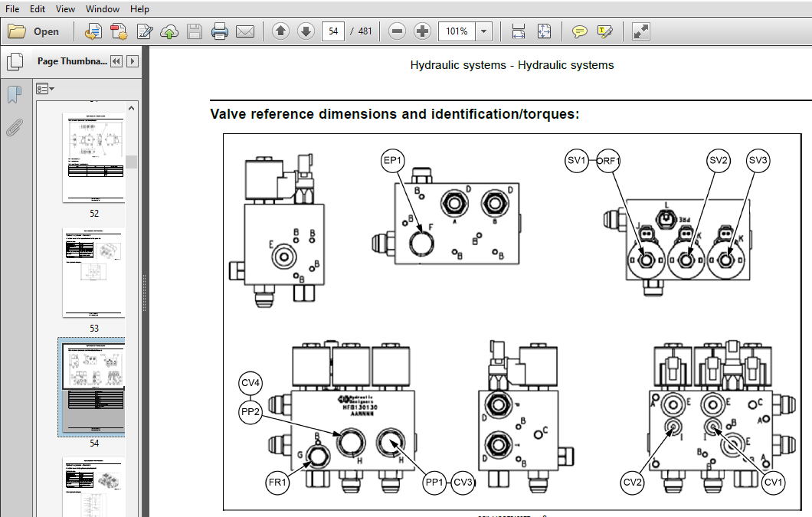Click the Convert to PDF settings icon

(x=119, y=31)
